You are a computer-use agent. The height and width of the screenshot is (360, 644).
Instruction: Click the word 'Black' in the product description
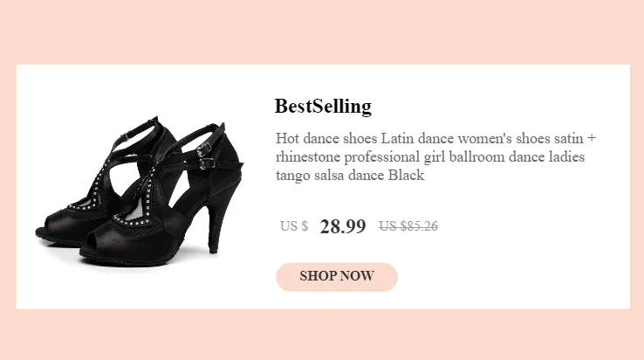click(406, 176)
